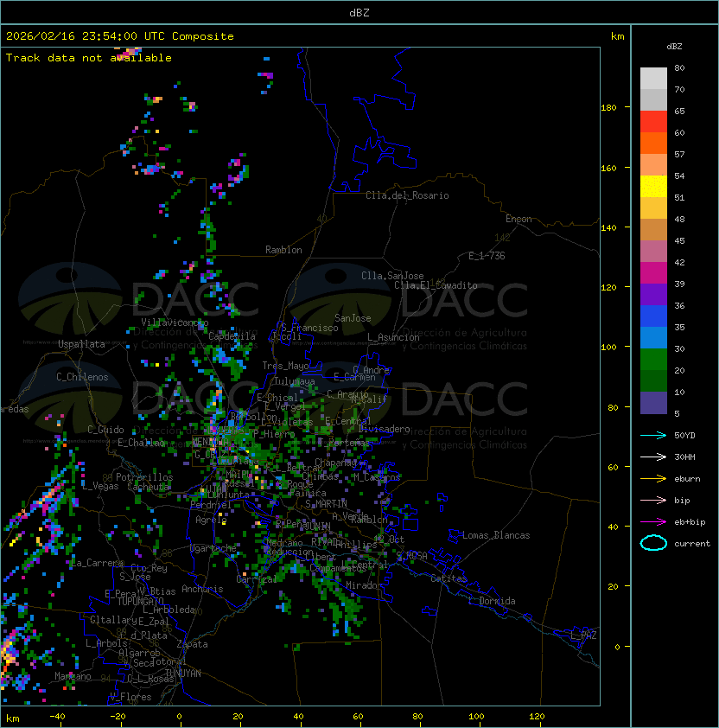Click the 'Uspallata' map label
Screen dimensions: 719x728
(81, 344)
